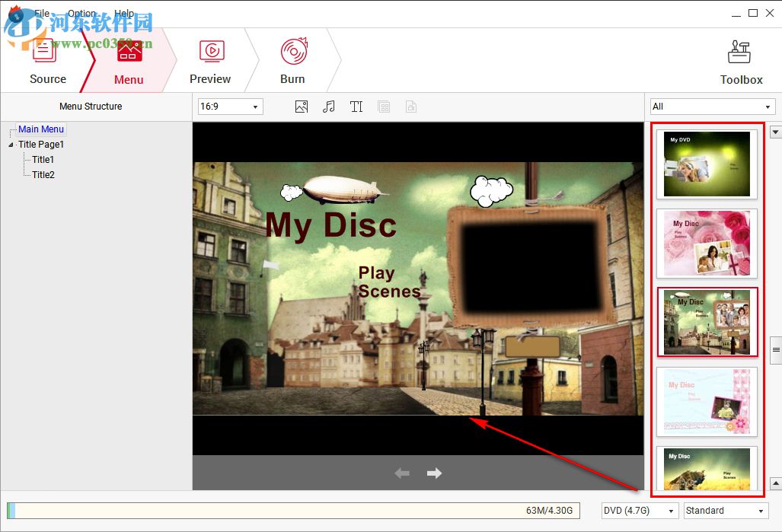The width and height of the screenshot is (782, 532).
Task: Open the Option menu
Action: pos(82,13)
